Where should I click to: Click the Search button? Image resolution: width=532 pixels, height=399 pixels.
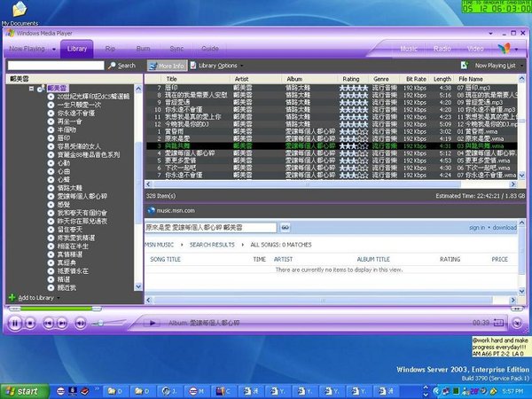121,66
